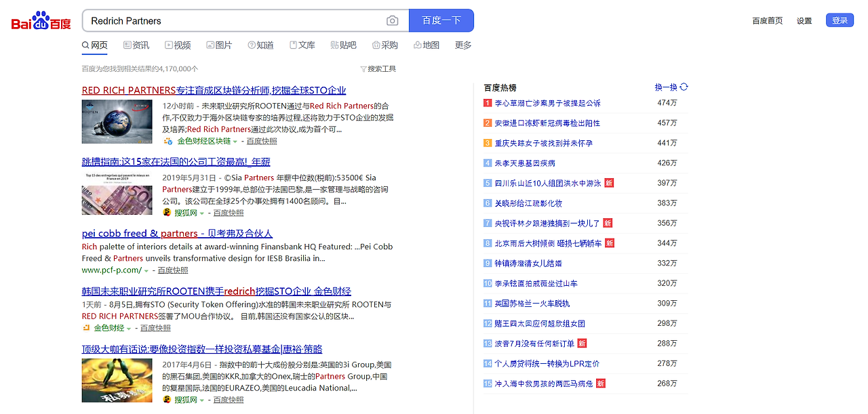Open hot topic 钟镇涛澄清女儿结婚

(529, 264)
